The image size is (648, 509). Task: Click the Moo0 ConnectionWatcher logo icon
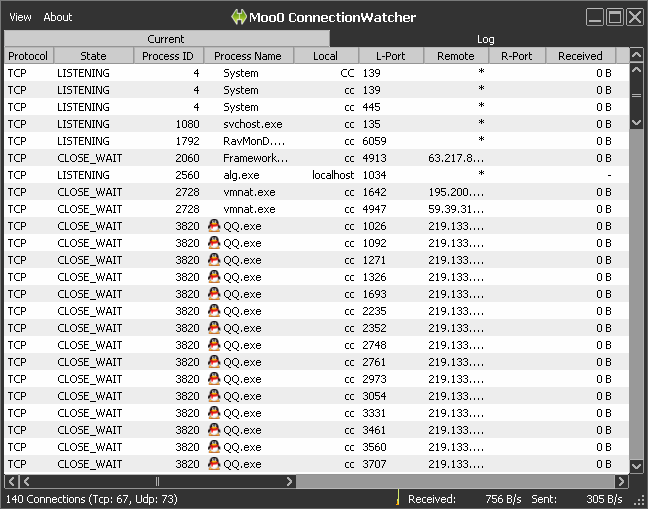tap(239, 17)
